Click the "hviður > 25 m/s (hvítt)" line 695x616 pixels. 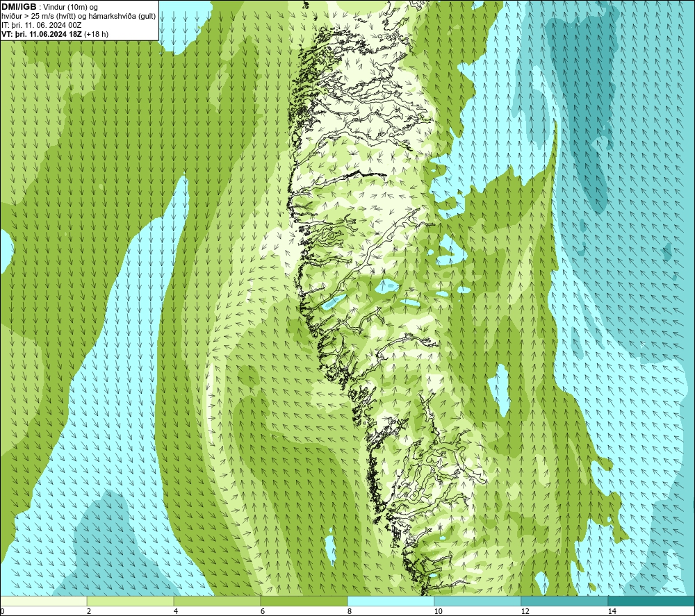tap(38, 17)
